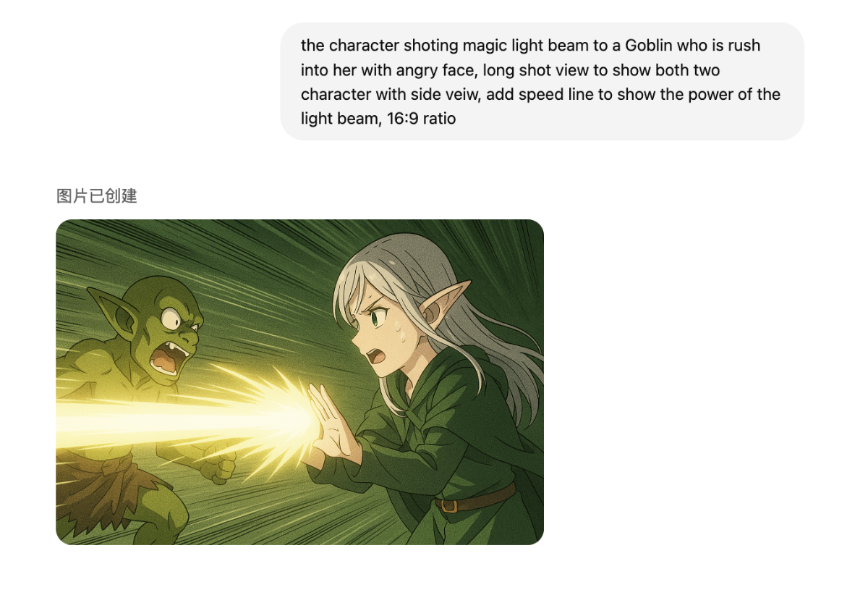Click the glowing light burst at her palms
Viewport: 868px width, 590px height.
(300, 418)
